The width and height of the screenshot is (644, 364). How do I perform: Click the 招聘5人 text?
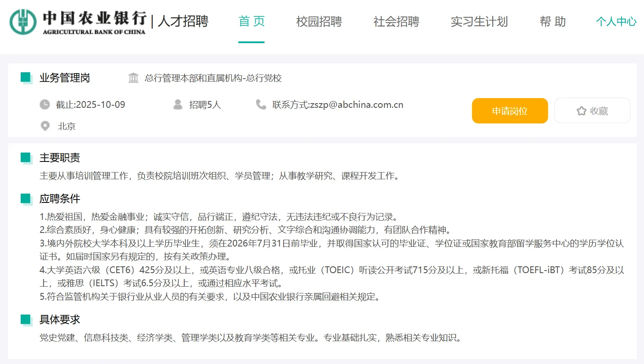205,104
